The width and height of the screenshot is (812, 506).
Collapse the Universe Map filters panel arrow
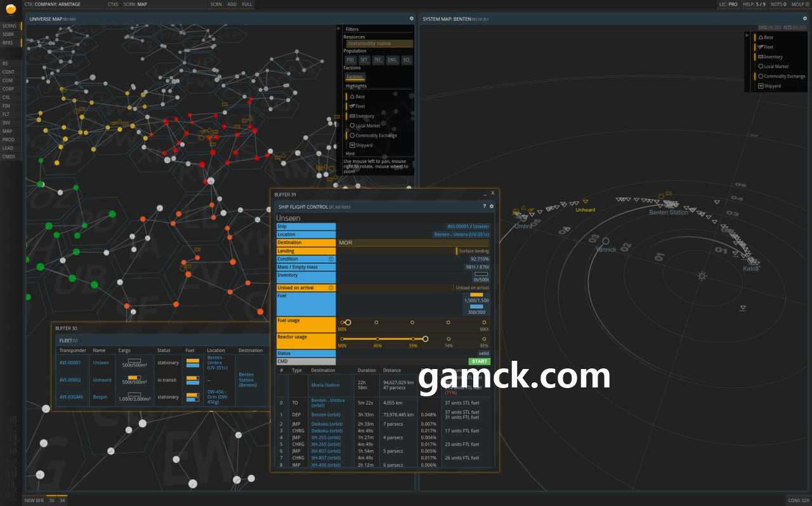tap(339, 29)
